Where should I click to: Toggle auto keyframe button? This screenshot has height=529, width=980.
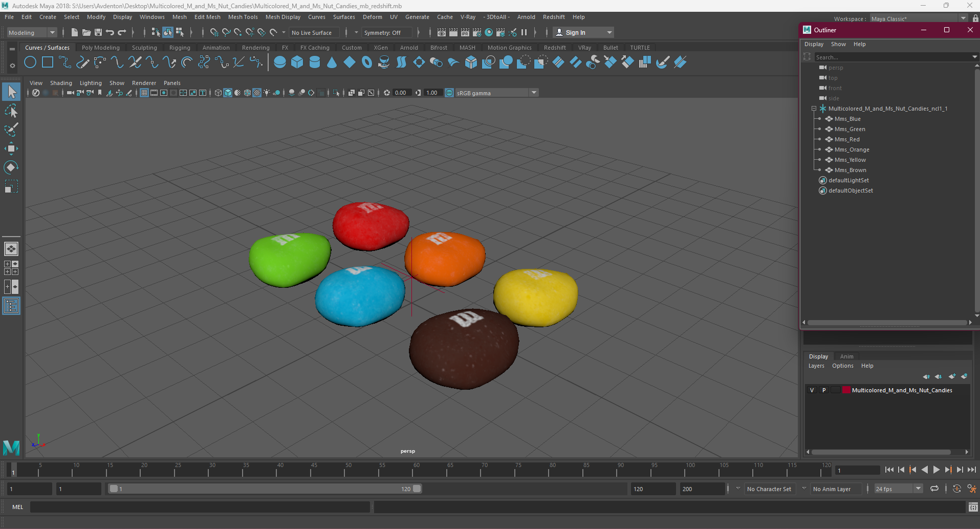957,489
